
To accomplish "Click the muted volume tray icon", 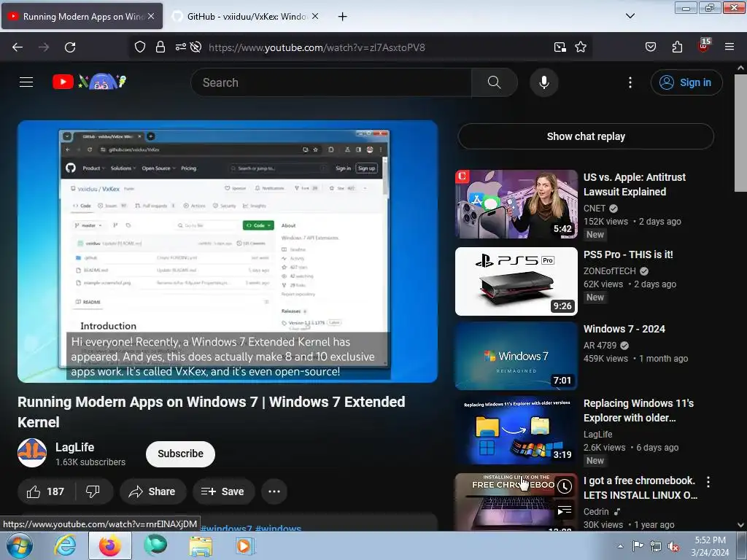I will (673, 546).
